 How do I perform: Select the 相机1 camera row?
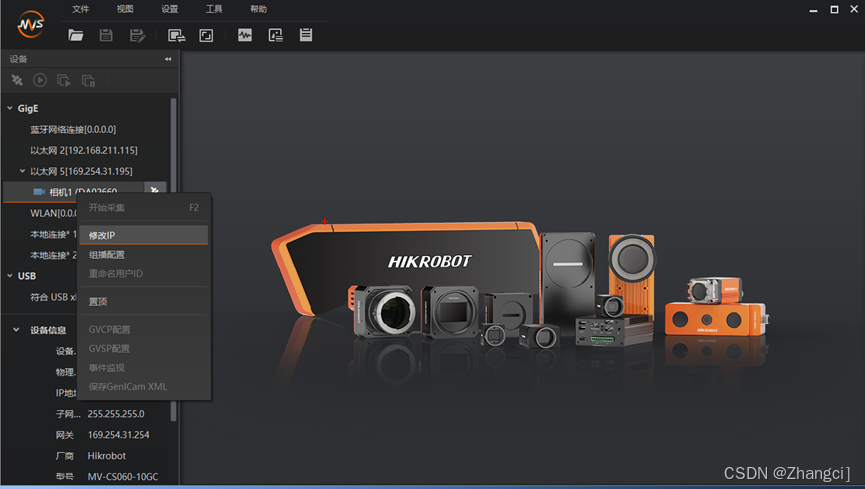pyautogui.click(x=73, y=192)
